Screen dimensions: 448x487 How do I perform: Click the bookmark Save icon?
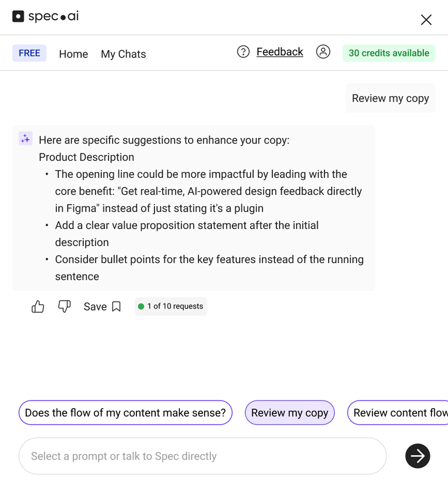point(116,306)
